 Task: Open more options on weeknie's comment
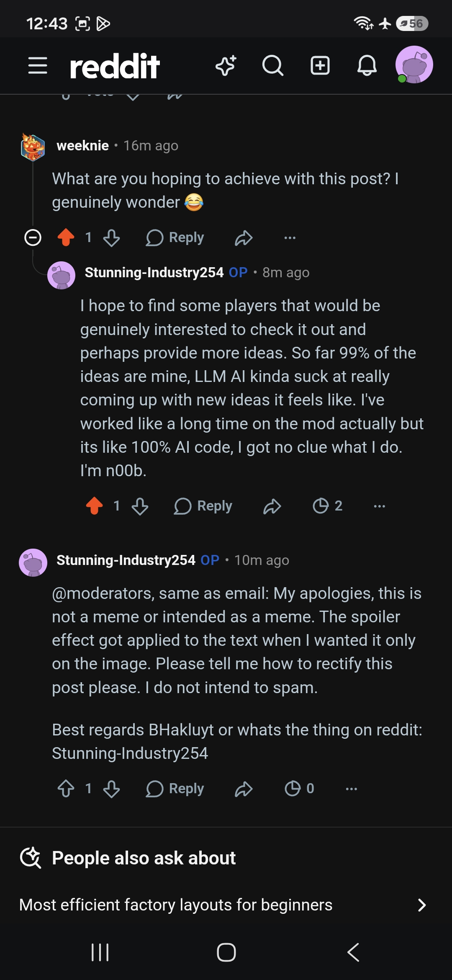coord(290,238)
